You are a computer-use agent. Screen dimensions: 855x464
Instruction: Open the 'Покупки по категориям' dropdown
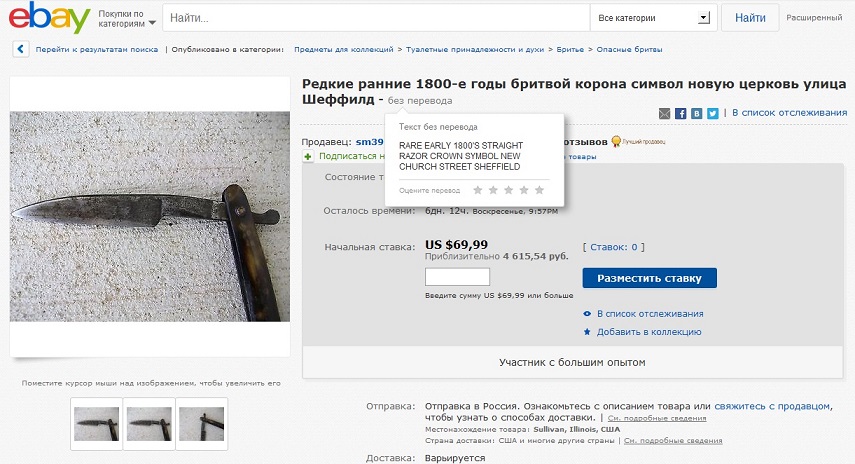(127, 19)
